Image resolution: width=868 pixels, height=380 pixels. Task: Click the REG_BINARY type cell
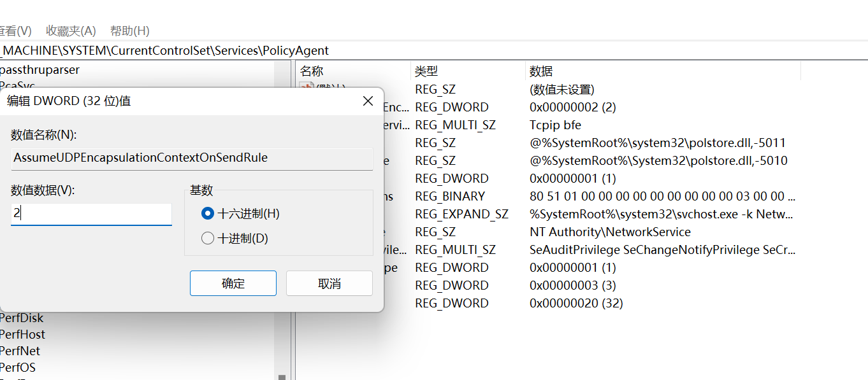point(450,196)
